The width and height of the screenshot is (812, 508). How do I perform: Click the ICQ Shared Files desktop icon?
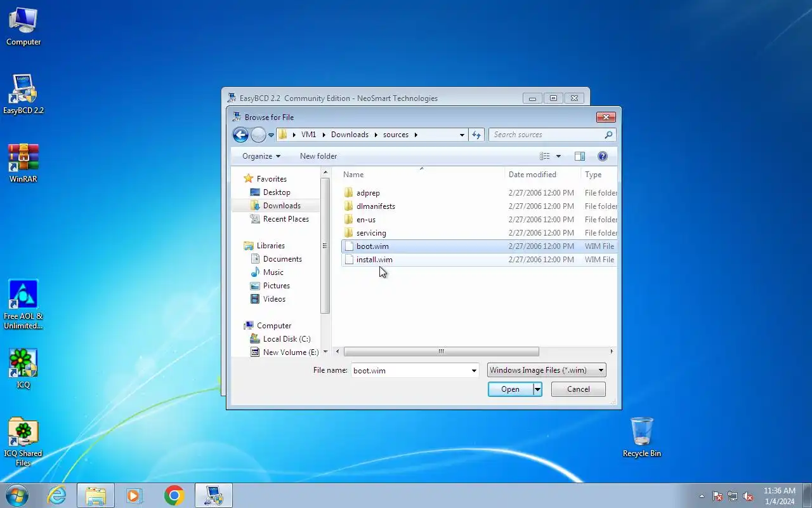[23, 442]
